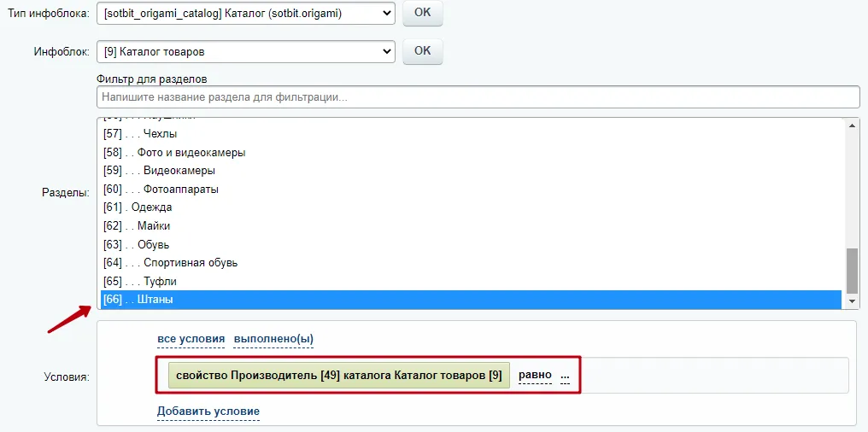Open the Инфоблок dropdown
The height and width of the screenshot is (432, 868).
coord(245,51)
